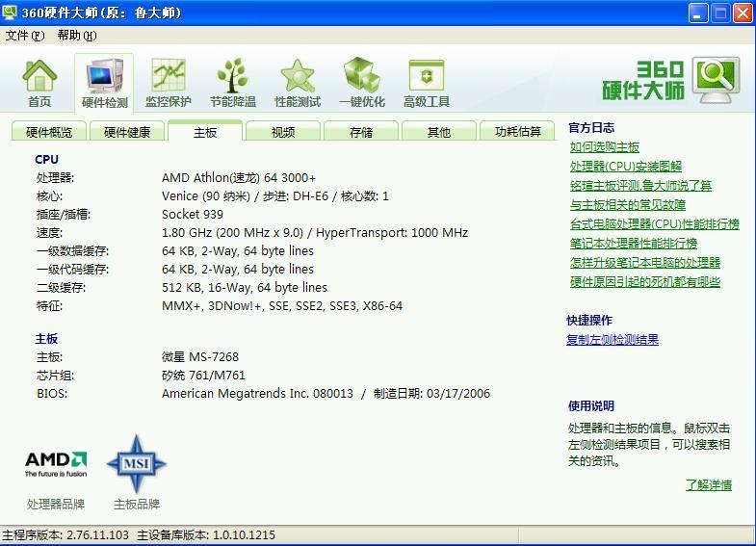The width and height of the screenshot is (756, 546).
Task: Launch the 性能测试 performance test icon
Action: tap(298, 82)
